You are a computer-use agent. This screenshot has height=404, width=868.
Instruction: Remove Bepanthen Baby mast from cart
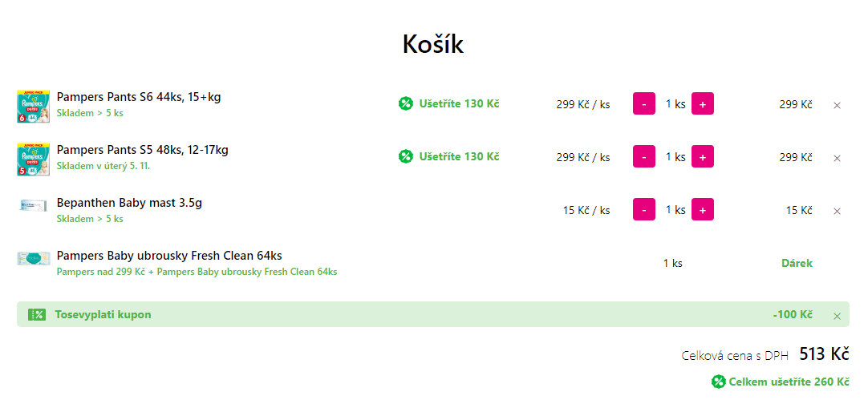click(837, 211)
